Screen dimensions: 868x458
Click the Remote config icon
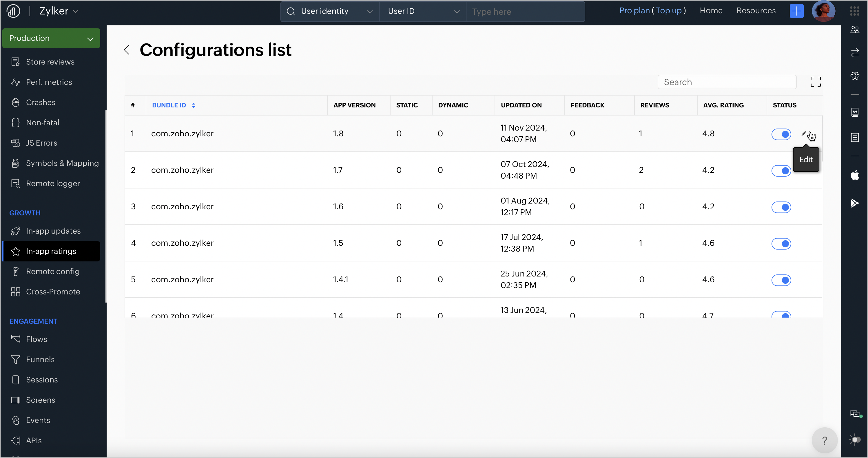pyautogui.click(x=16, y=272)
